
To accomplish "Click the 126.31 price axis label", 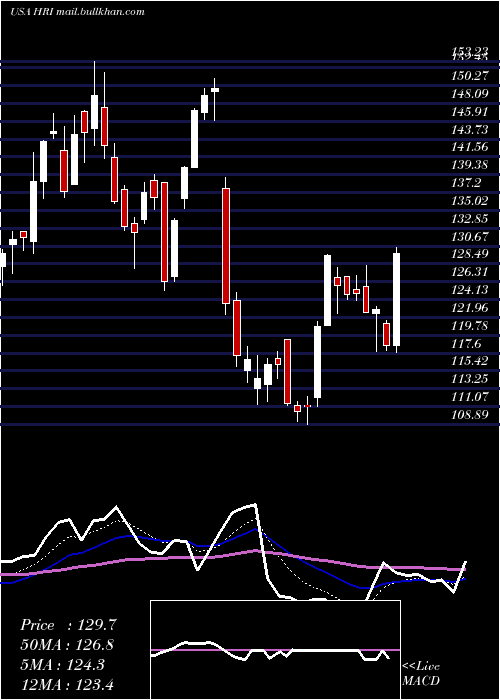I will click(469, 272).
